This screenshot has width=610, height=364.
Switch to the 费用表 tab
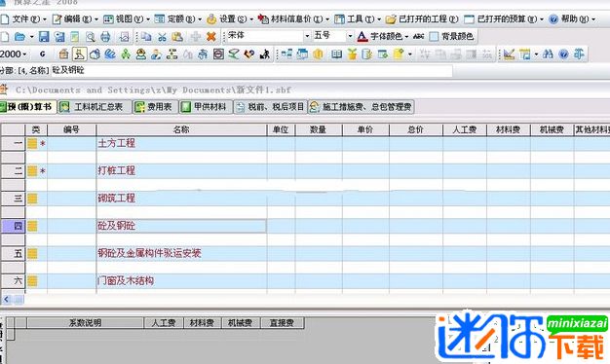tap(155, 107)
